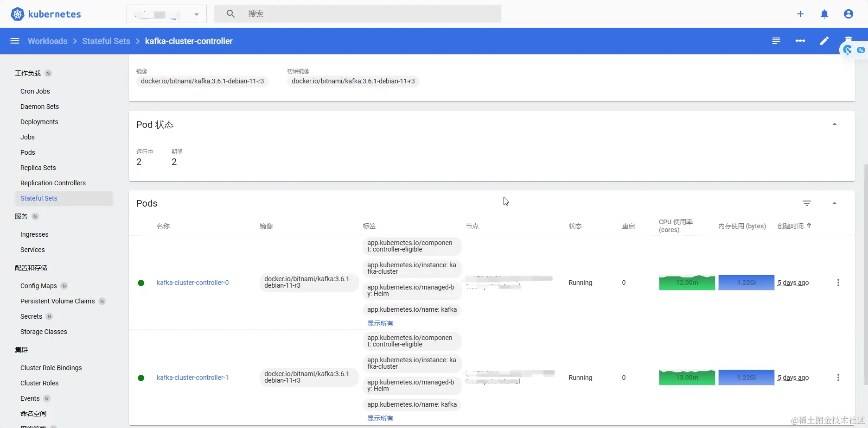This screenshot has height=428, width=868.
Task: Open the sidebar hamburger menu
Action: [15, 41]
